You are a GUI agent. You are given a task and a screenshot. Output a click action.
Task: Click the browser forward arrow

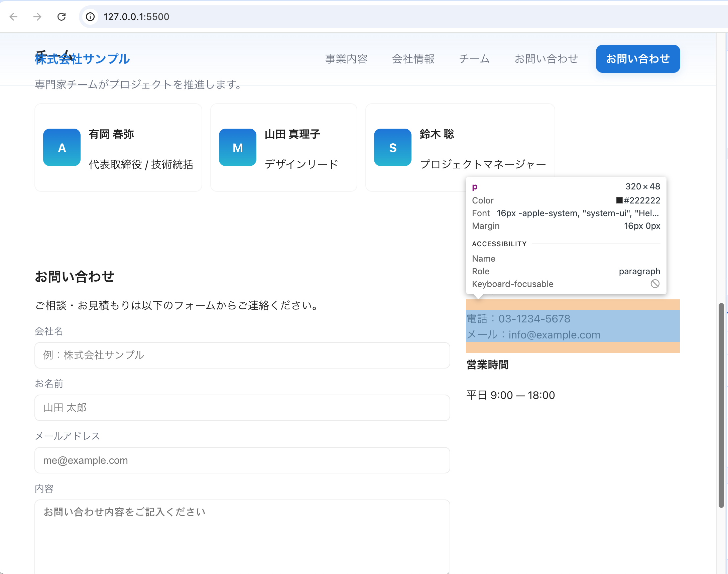[37, 16]
